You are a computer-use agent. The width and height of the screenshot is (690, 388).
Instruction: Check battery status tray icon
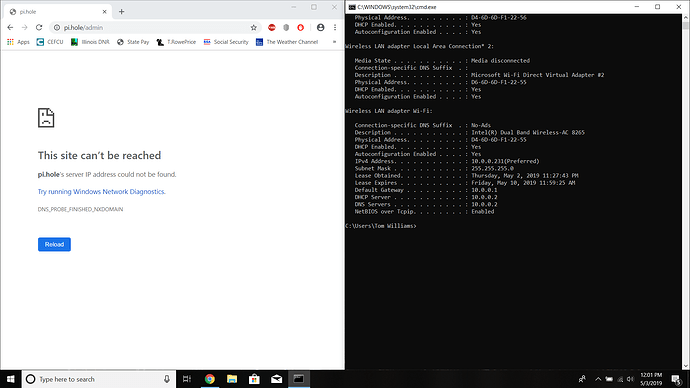coord(609,379)
